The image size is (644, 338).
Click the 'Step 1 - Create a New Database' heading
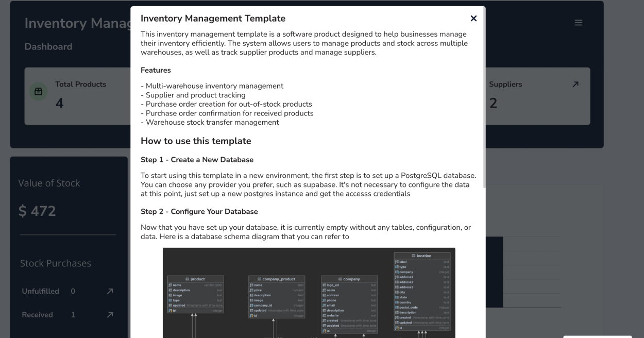click(197, 160)
